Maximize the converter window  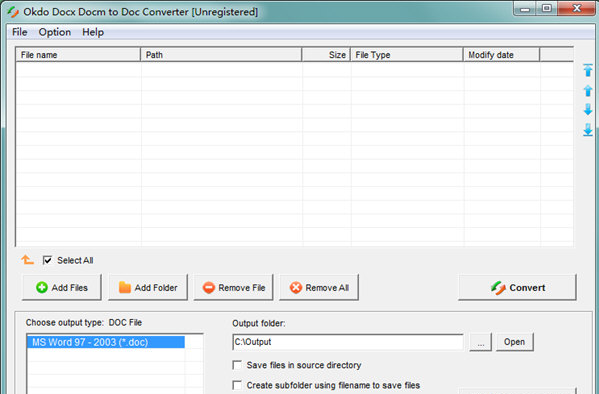pyautogui.click(x=547, y=8)
